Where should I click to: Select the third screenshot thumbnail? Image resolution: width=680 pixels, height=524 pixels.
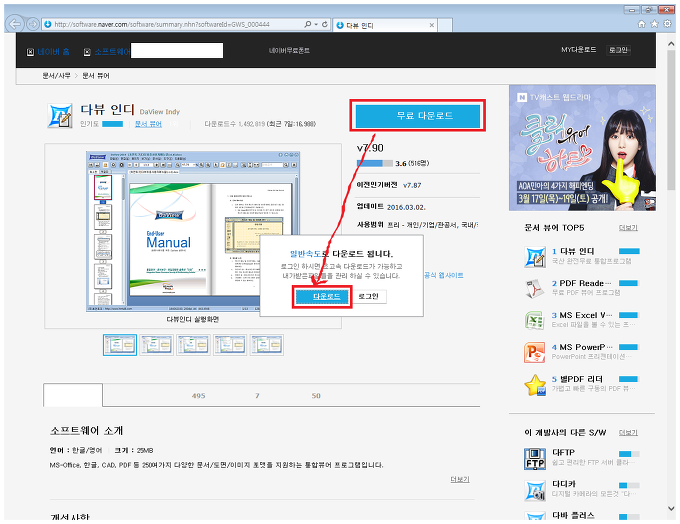tap(193, 345)
